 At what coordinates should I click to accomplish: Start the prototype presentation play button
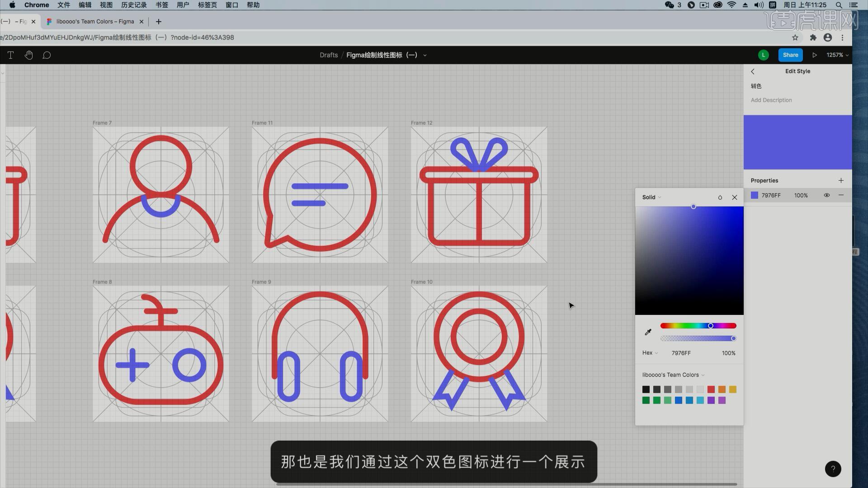815,55
